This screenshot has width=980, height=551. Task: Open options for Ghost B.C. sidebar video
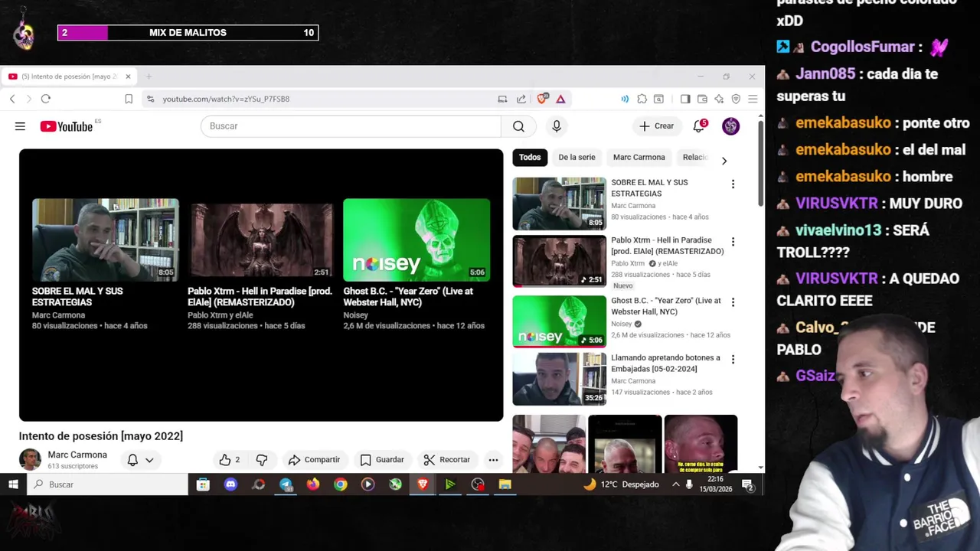tap(733, 302)
